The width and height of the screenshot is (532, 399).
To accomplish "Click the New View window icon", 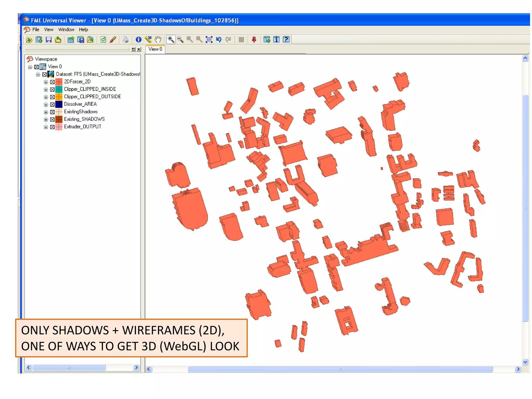I will point(267,40).
